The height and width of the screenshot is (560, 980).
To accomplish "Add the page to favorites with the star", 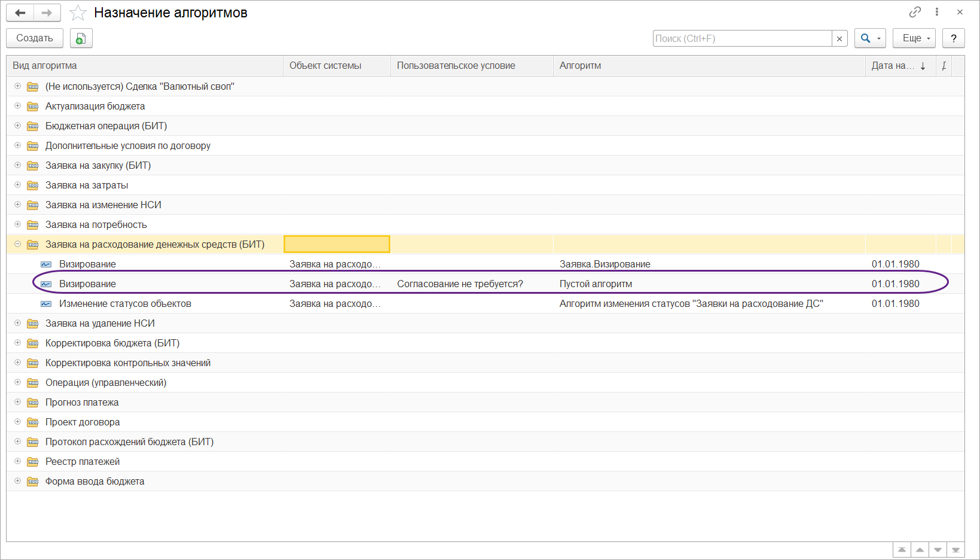I will (78, 13).
